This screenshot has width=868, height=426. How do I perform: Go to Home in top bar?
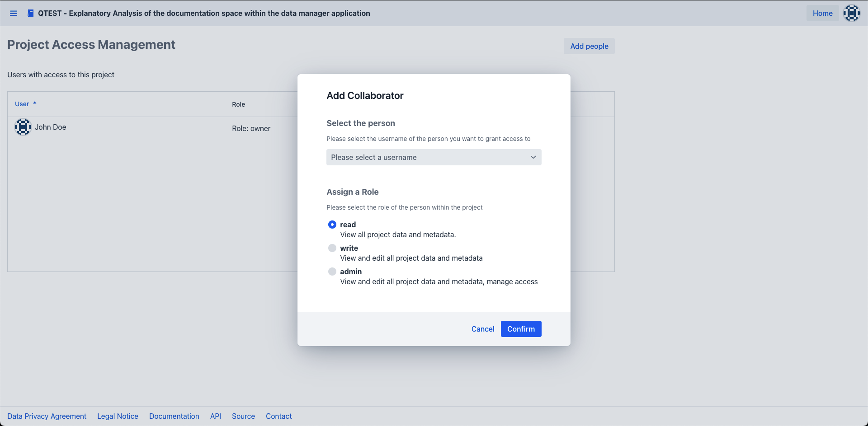click(822, 13)
